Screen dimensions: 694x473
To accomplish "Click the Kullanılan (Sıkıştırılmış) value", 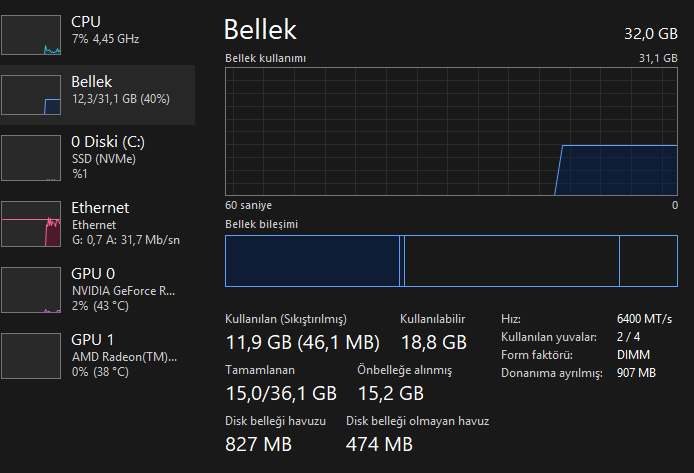I will [x=303, y=342].
